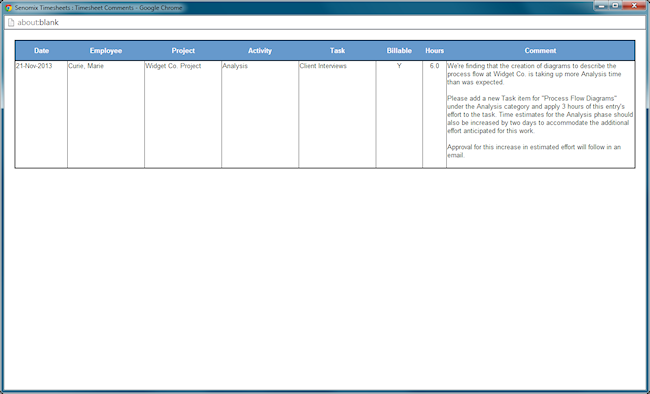Minimize the Timesheet Comments window

coord(601,6)
